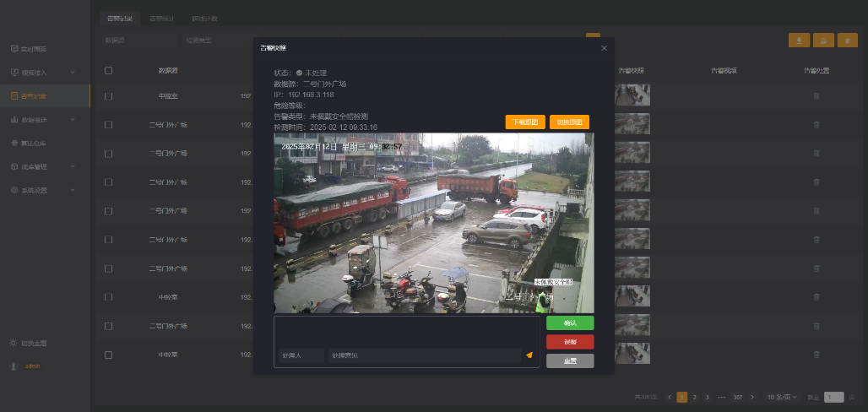Jump to last page 307
This screenshot has height=412, width=868.
(737, 397)
